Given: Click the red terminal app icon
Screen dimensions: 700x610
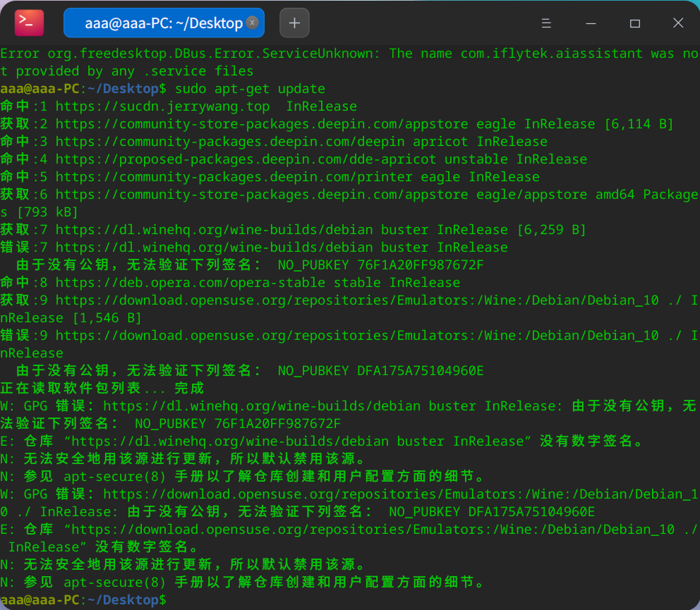Looking at the screenshot, I should pyautogui.click(x=29, y=23).
